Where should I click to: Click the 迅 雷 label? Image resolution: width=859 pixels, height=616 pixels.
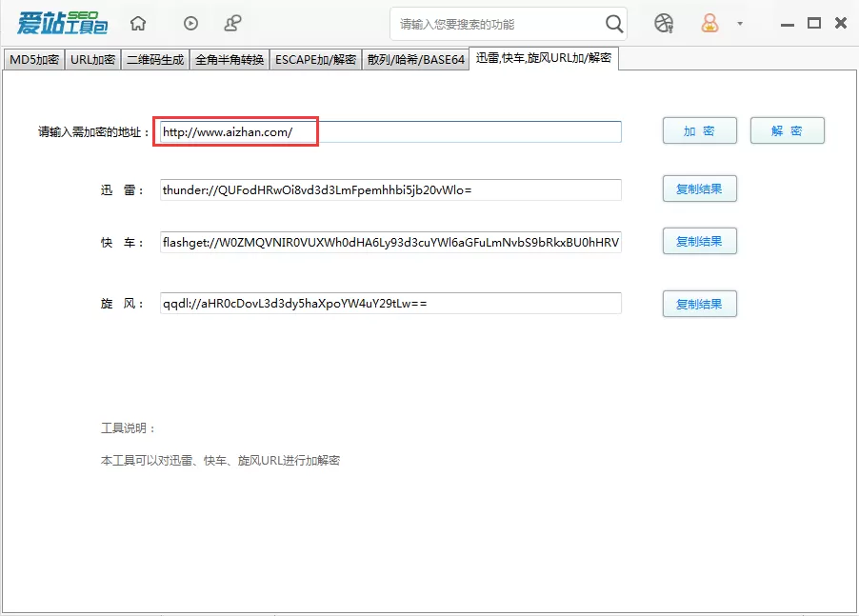click(122, 190)
